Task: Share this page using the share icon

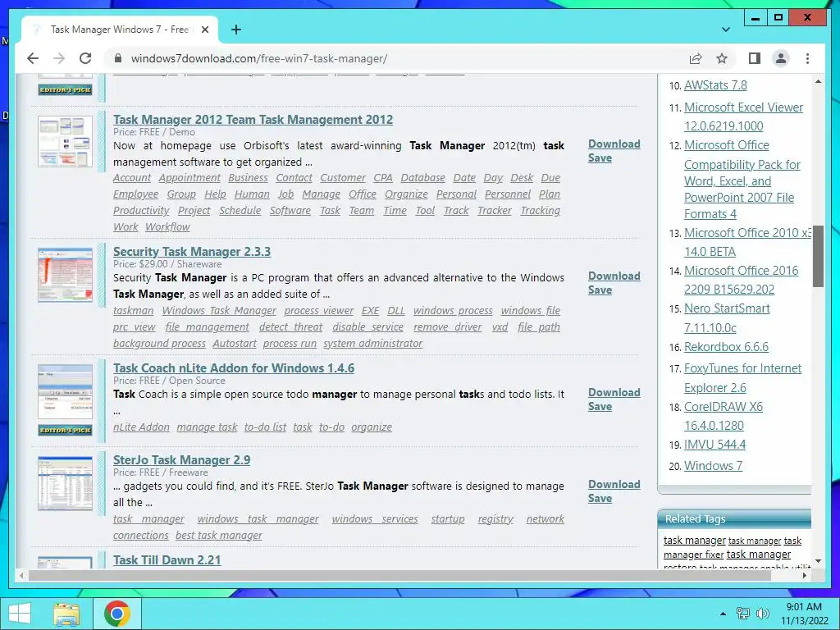Action: pos(696,58)
